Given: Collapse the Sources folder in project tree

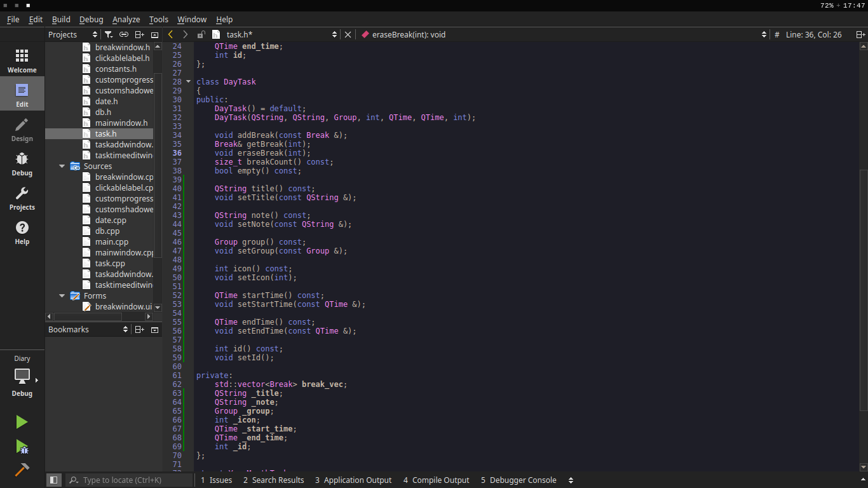Looking at the screenshot, I should pyautogui.click(x=62, y=166).
